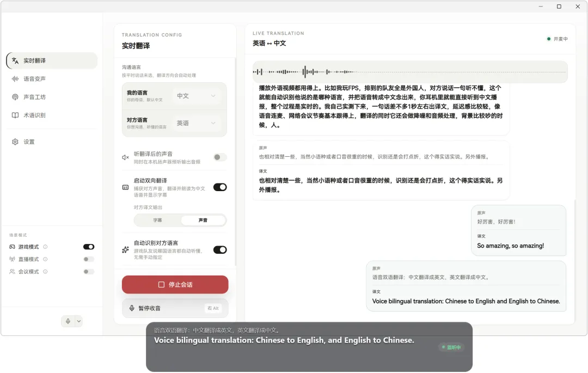588x373 pixels.
Task: Select the 字幕 output option
Action: (157, 220)
